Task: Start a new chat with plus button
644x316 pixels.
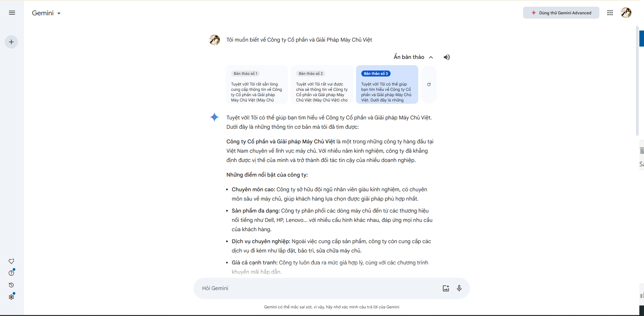Action: (x=11, y=42)
